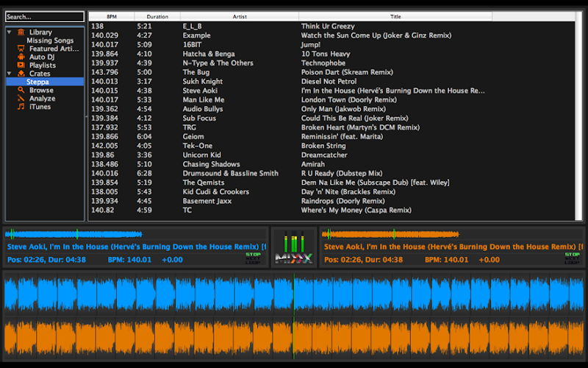The height and width of the screenshot is (368, 588).
Task: Click the Playlists icon in sidebar
Action: [x=21, y=65]
